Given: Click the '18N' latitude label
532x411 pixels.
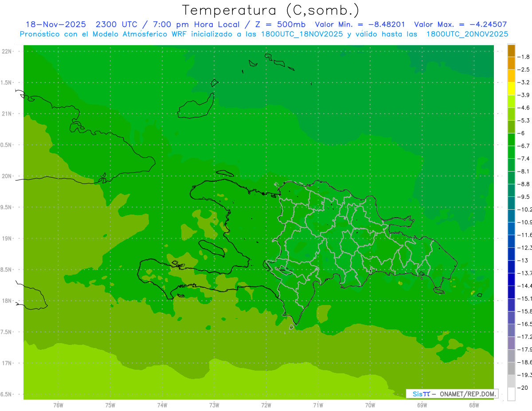Looking at the screenshot, I should 6,301.
